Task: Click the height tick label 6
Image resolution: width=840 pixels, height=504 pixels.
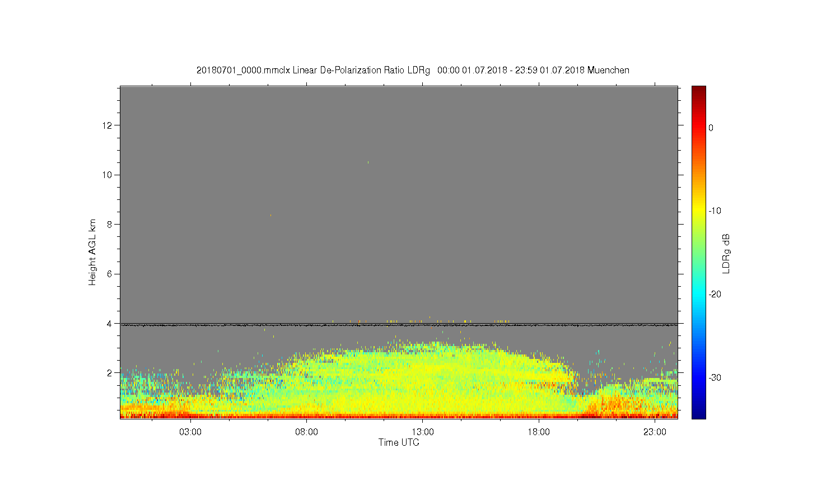Action: [x=110, y=274]
